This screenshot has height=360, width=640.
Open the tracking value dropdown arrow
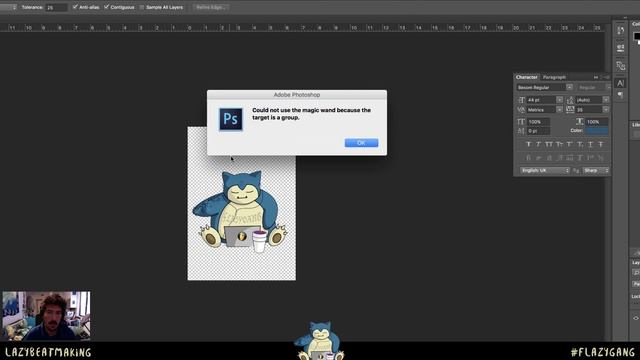pos(606,109)
